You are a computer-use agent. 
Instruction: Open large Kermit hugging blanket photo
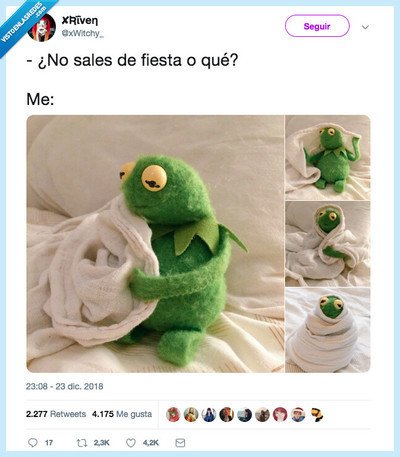point(155,244)
